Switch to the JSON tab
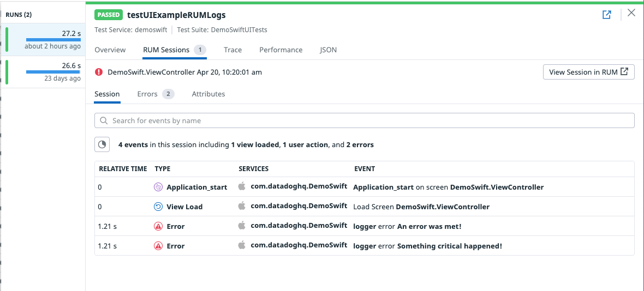The image size is (644, 291). (328, 50)
